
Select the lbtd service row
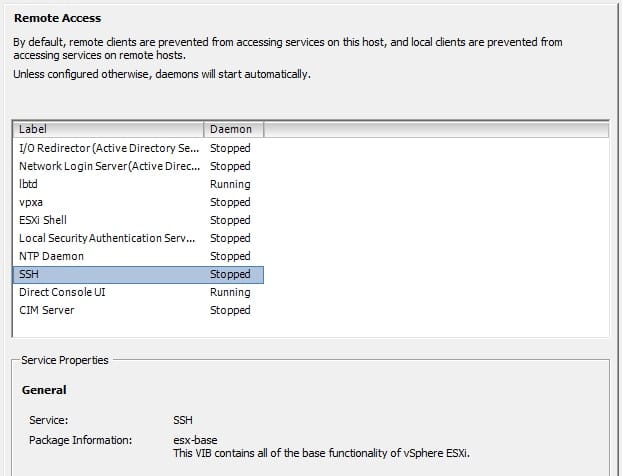click(138, 184)
